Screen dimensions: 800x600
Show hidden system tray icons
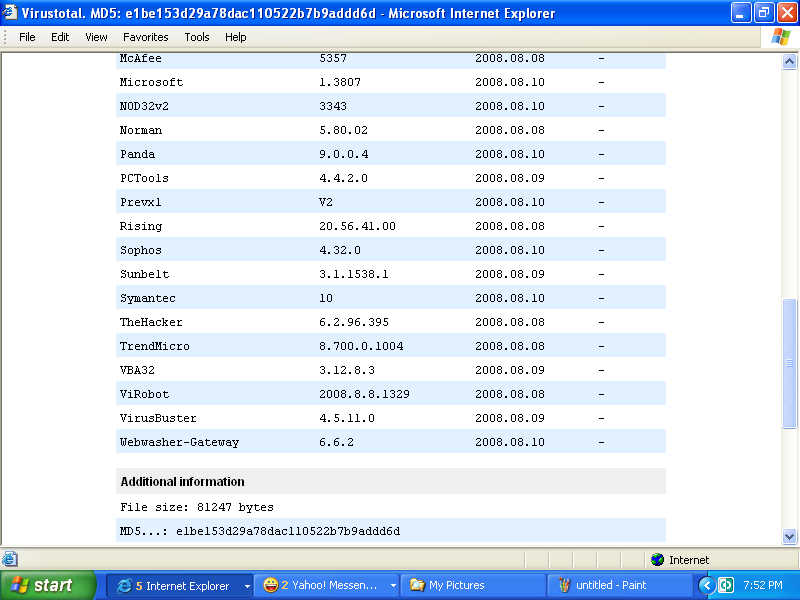[707, 585]
